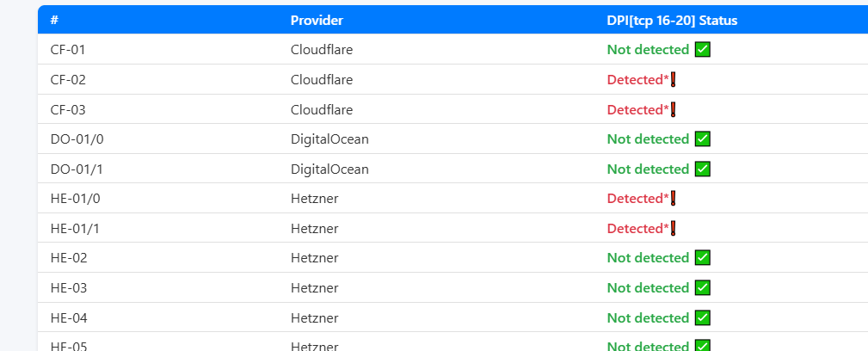
Task: Click "Not detected" status text for DO-01/0
Action: [x=648, y=139]
